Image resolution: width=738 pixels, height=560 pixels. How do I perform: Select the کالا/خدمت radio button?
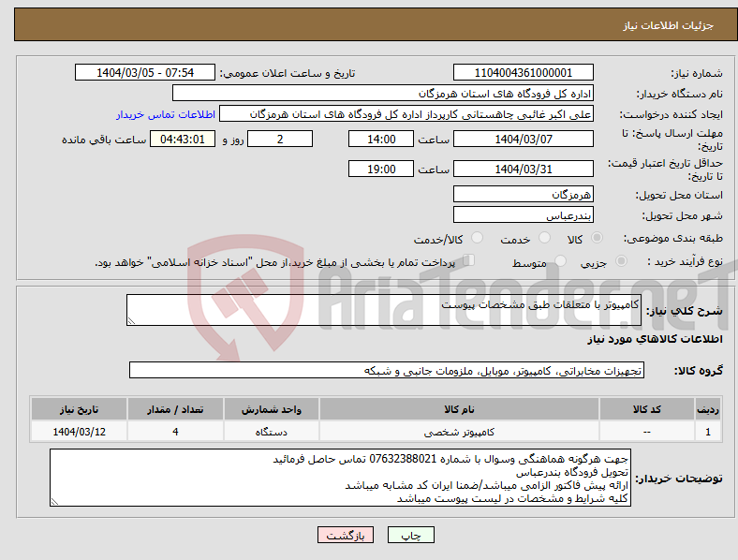coord(478,238)
